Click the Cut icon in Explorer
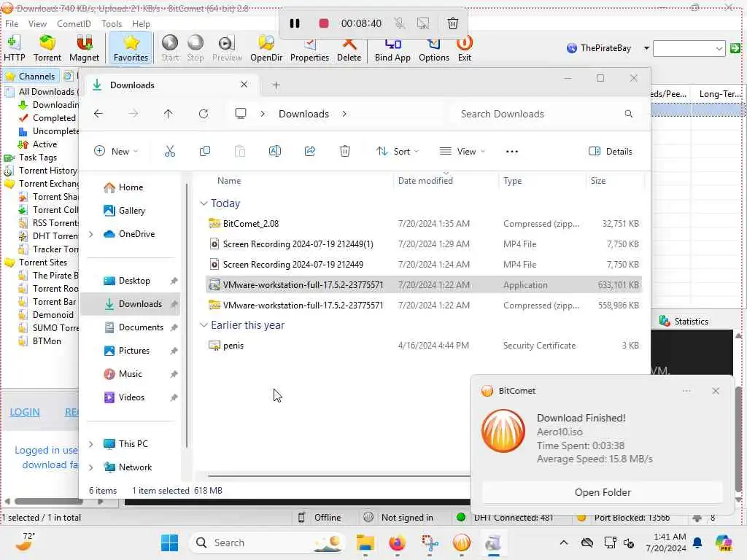Screen dimensions: 747x560 pos(169,152)
